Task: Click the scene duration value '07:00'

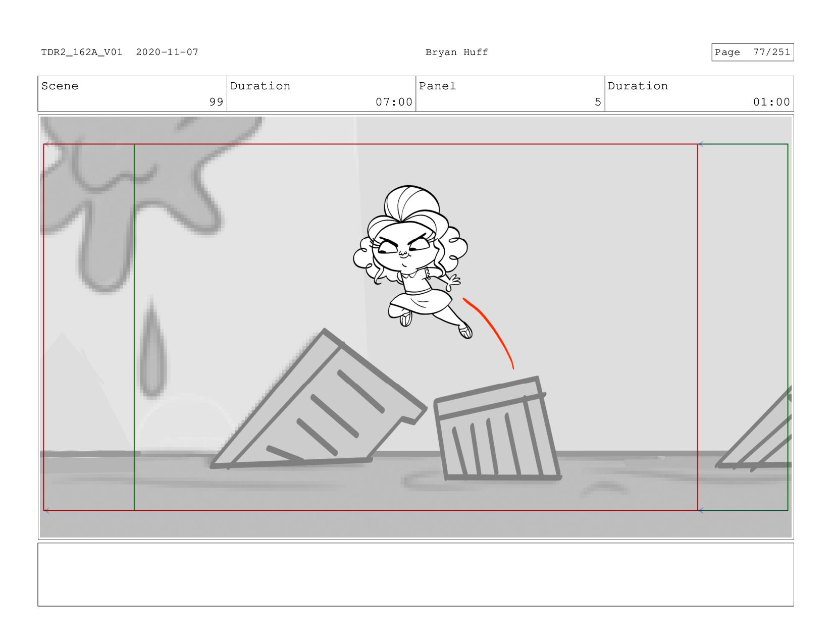Action: pyautogui.click(x=394, y=102)
